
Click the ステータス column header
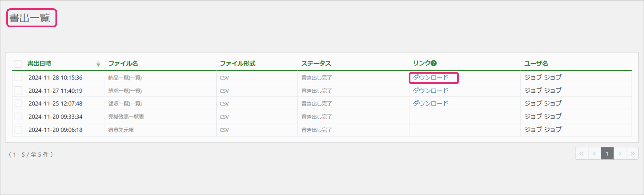coord(316,64)
